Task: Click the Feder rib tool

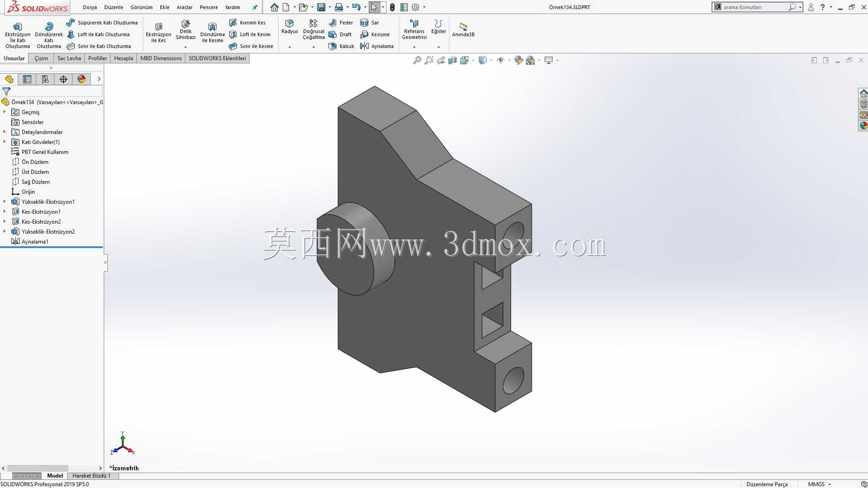Action: pos(341,23)
